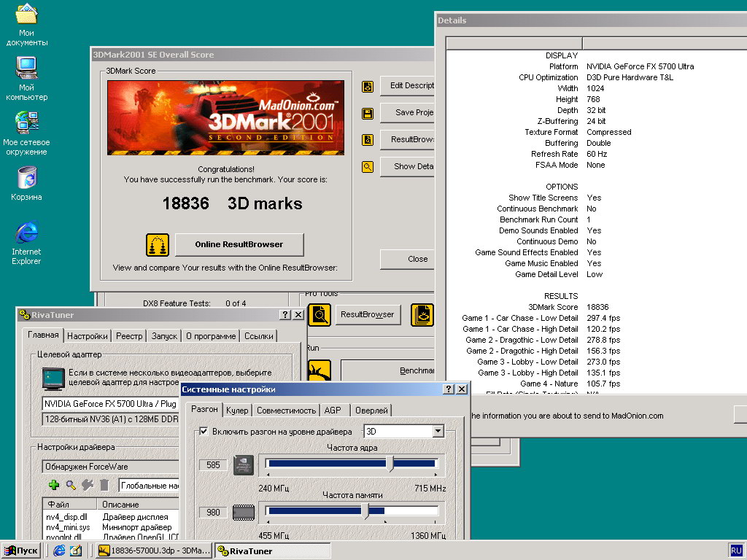Image resolution: width=747 pixels, height=560 pixels.
Task: Click the core clock slider handle
Action: [x=391, y=463]
